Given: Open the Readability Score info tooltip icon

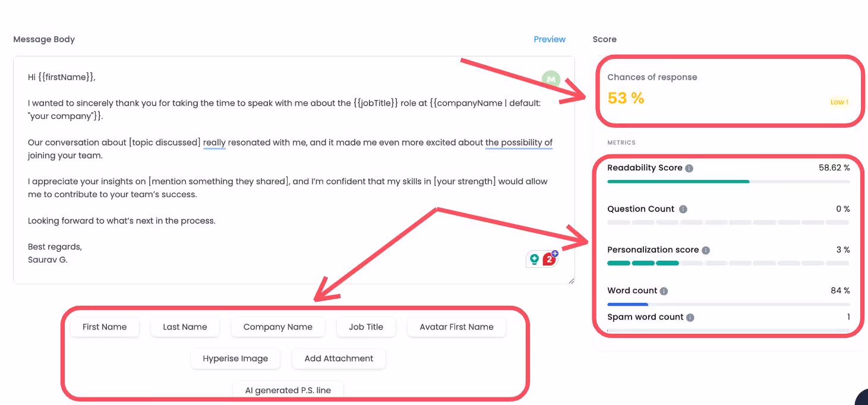Looking at the screenshot, I should click(x=689, y=167).
